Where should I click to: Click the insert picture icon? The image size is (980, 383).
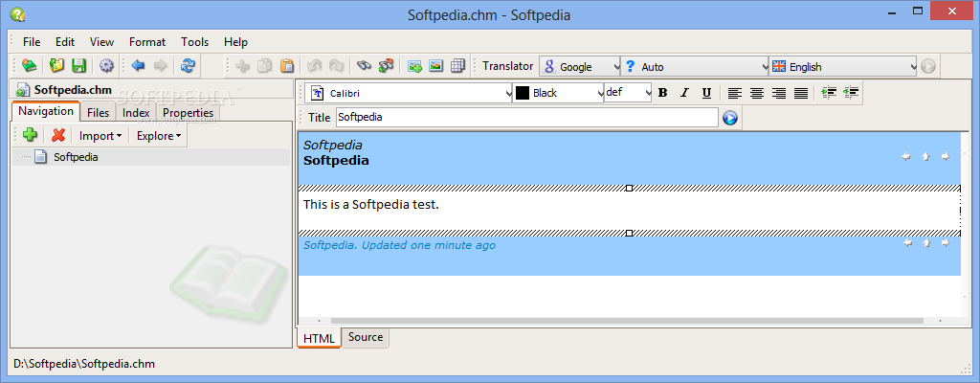[x=435, y=66]
